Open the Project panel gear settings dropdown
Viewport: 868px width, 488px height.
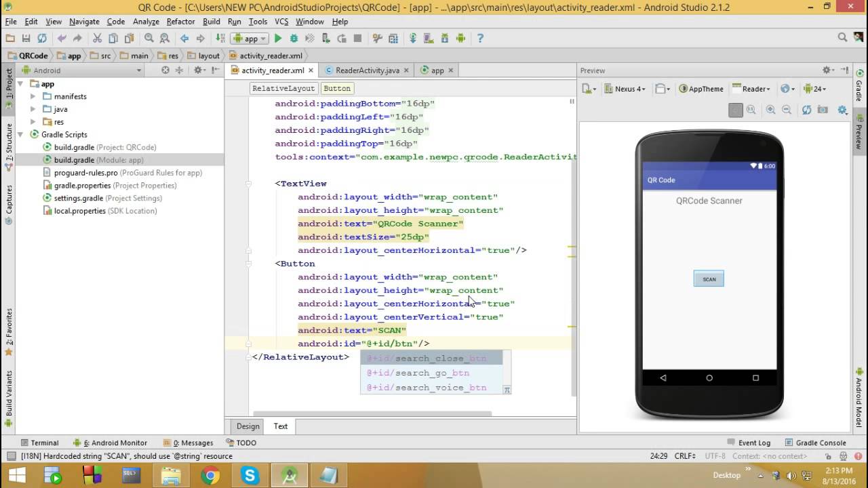[199, 70]
